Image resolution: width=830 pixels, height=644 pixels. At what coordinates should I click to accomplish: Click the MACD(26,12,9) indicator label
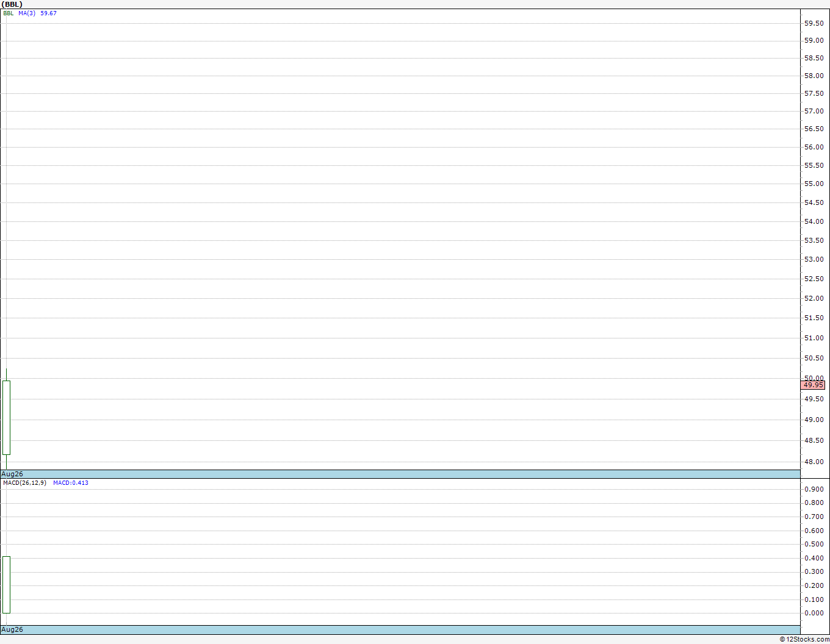[x=24, y=482]
